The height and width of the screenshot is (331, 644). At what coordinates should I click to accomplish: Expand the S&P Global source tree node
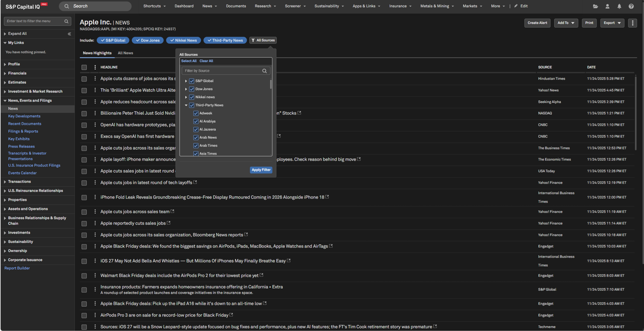(x=186, y=81)
